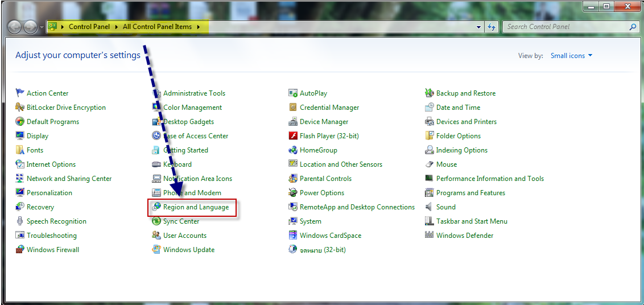
Task: Open the recent pages dropdown beside Forward
Action: (x=42, y=27)
